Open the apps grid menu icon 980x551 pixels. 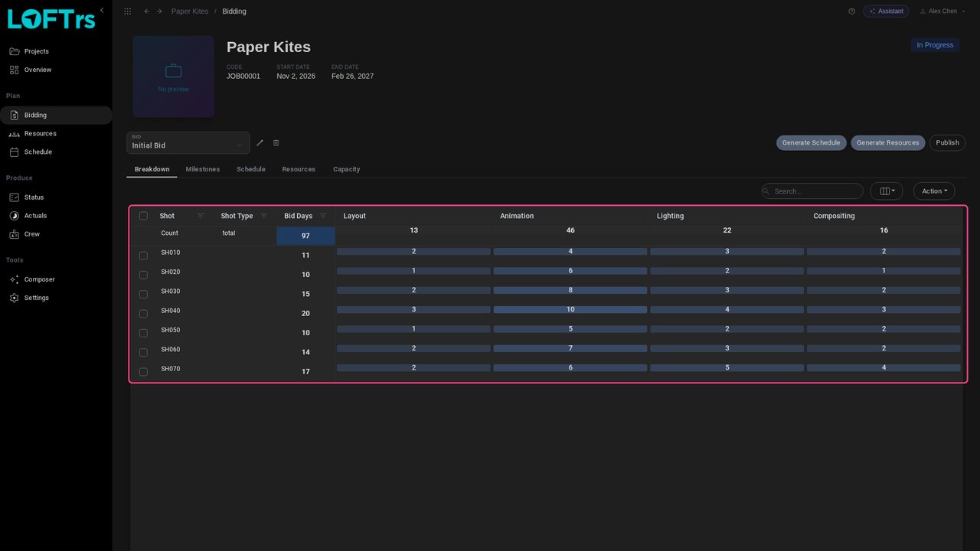click(x=127, y=11)
